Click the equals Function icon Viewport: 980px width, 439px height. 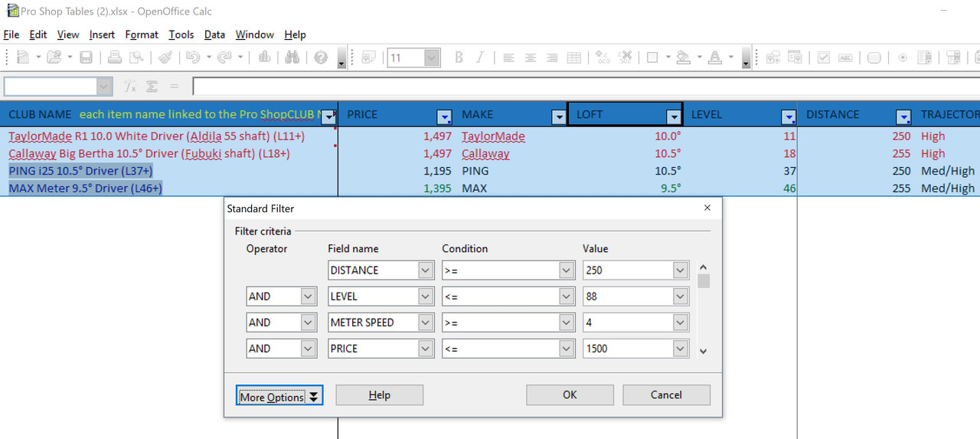click(174, 87)
